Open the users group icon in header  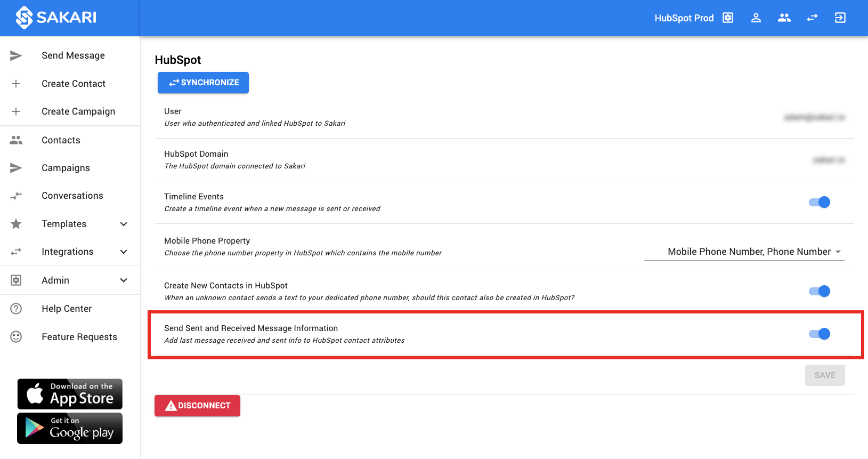(784, 18)
